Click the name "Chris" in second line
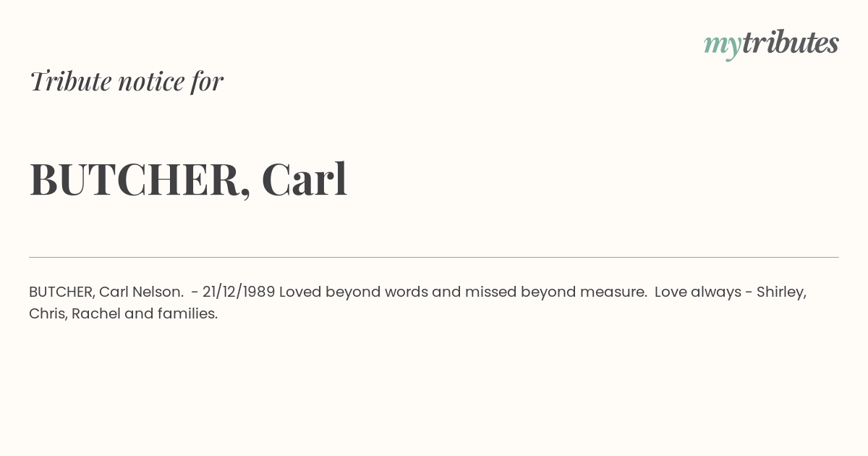The image size is (868, 456). pos(46,314)
